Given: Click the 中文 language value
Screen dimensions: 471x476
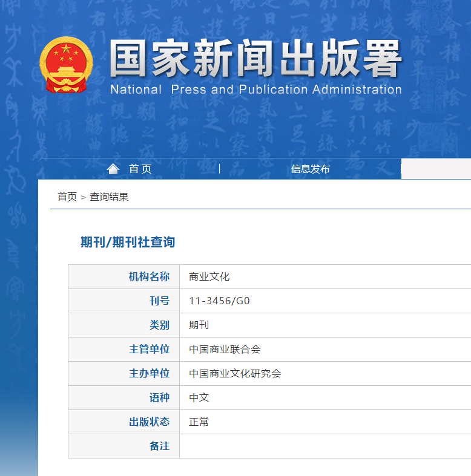Looking at the screenshot, I should click(199, 397).
